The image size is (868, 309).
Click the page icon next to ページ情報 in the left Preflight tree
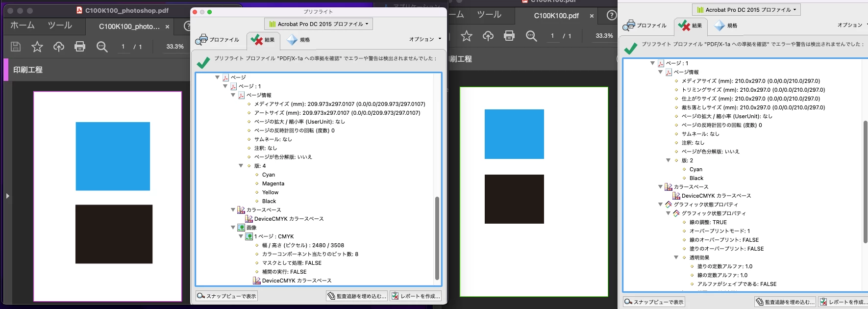pos(241,95)
